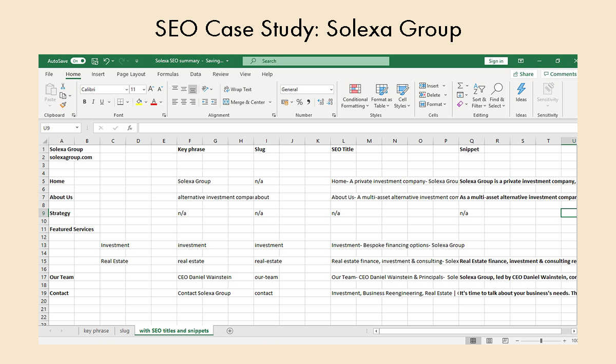616x364 pixels.
Task: Click the Copy icon in Clipboard group
Action: tap(63, 95)
